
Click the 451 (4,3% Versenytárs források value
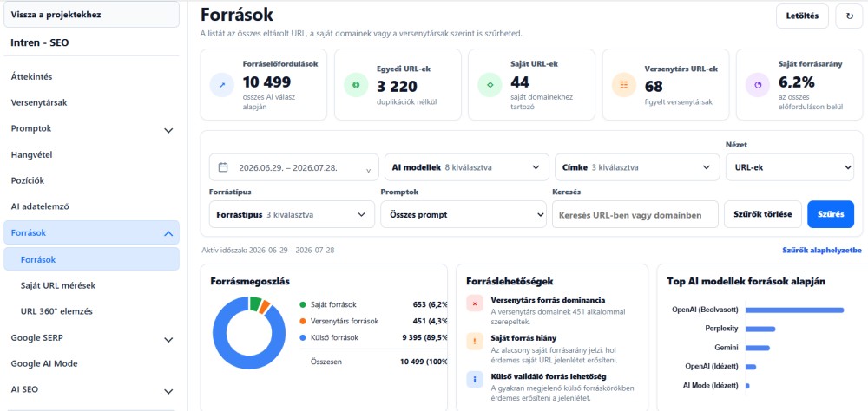pos(430,321)
